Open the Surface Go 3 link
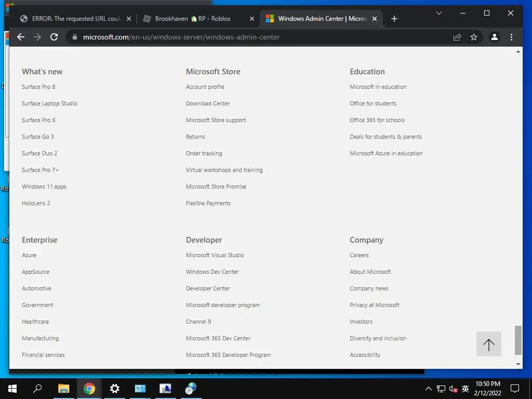Screen dimensions: 532x399 click(37, 137)
